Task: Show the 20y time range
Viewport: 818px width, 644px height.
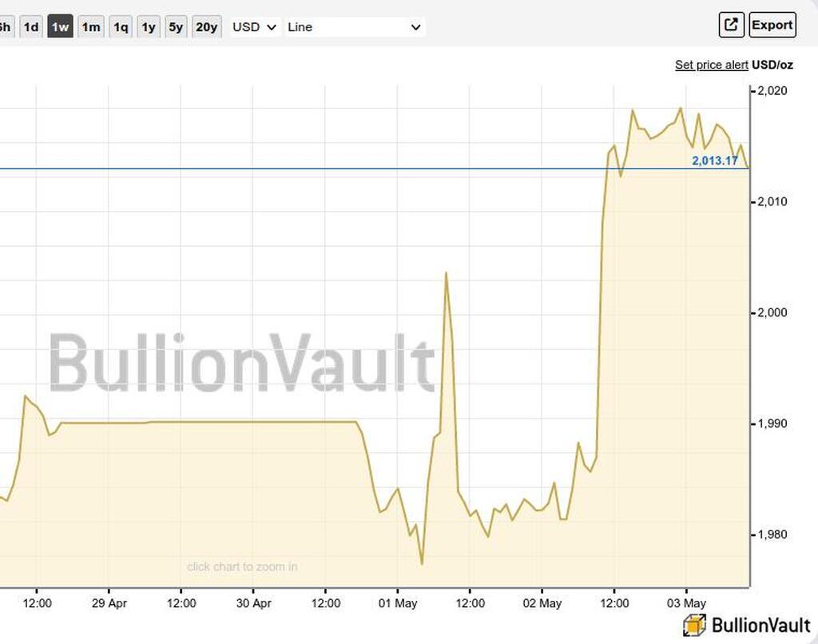Action: pyautogui.click(x=207, y=26)
